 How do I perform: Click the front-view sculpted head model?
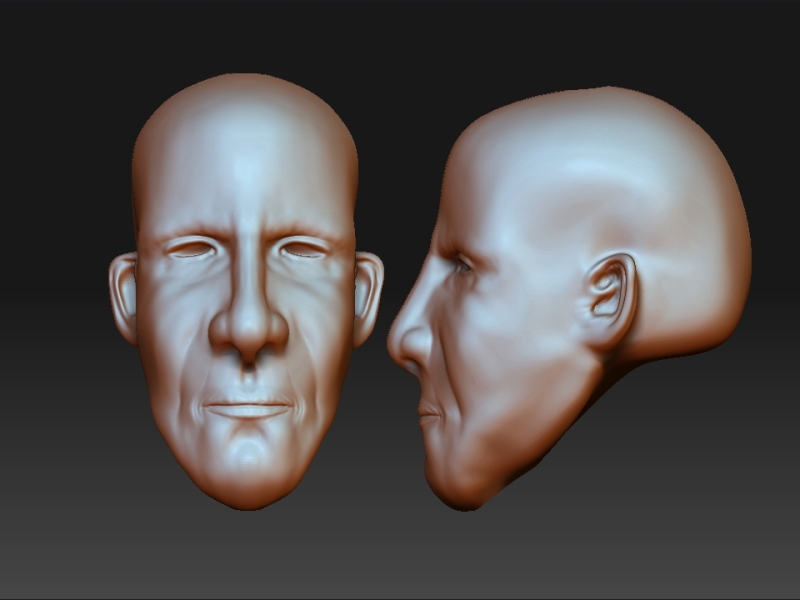tap(246, 291)
